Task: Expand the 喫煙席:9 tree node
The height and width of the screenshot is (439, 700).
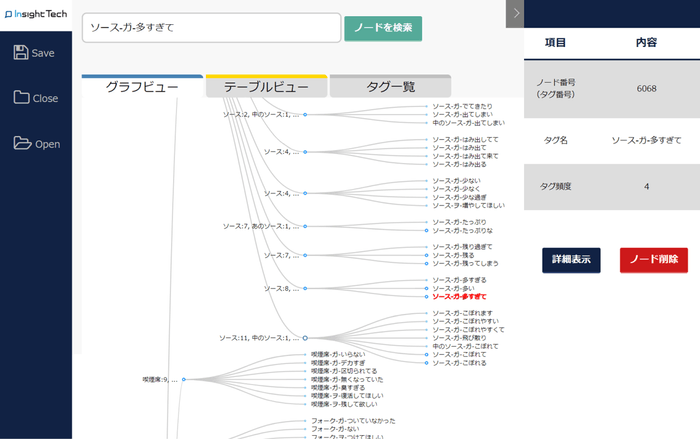Action: (x=184, y=380)
